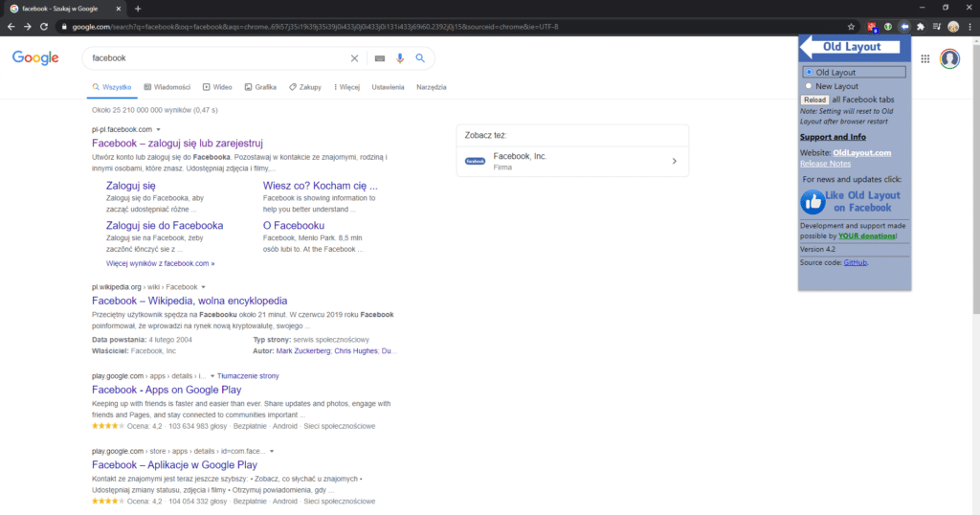The image size is (980, 515).
Task: Open the Google apps grid icon
Action: (925, 58)
